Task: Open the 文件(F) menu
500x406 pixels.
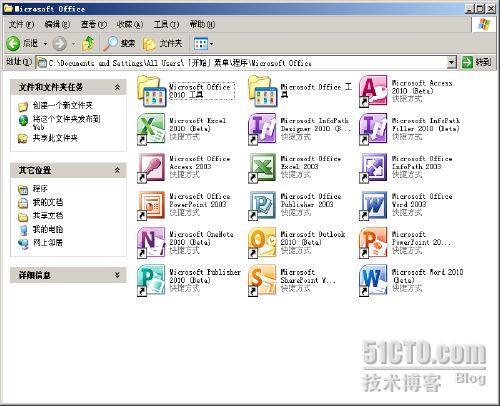Action: (21, 24)
